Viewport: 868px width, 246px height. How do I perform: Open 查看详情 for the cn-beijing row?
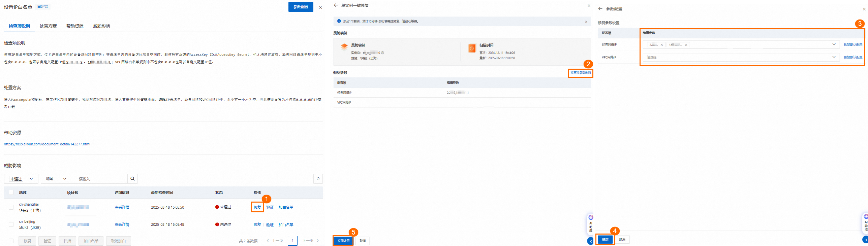122,224
